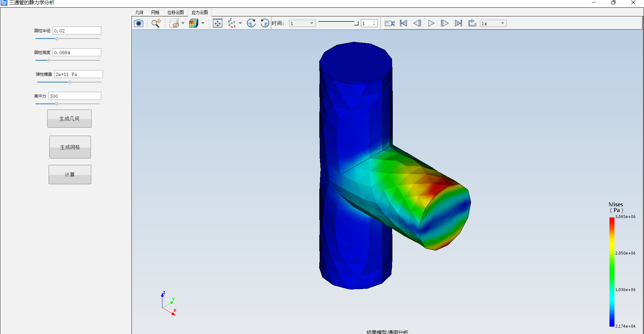Click the legend value 2.174e+04

tap(625, 326)
